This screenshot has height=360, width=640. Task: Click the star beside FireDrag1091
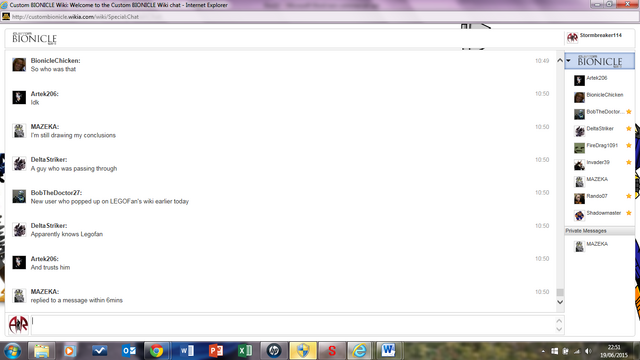(629, 145)
